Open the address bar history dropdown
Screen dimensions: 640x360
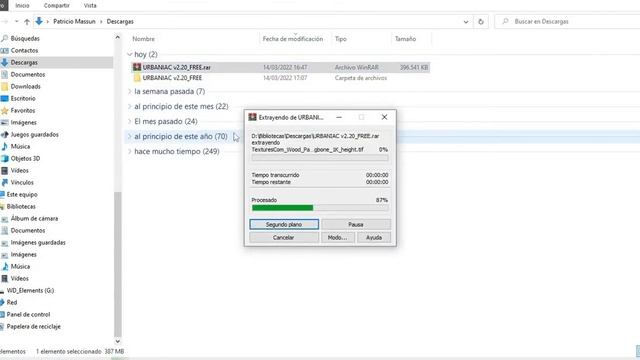coord(466,22)
